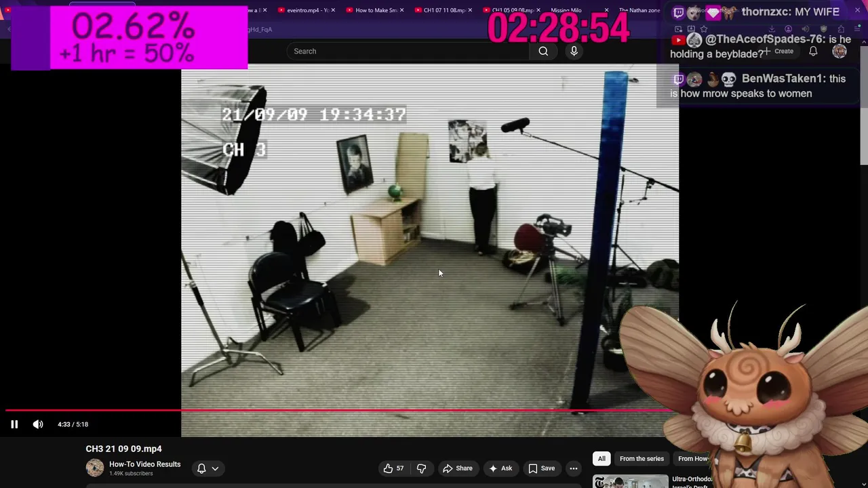Open YouTube notifications bell in header
The height and width of the screenshot is (488, 868).
pos(813,52)
